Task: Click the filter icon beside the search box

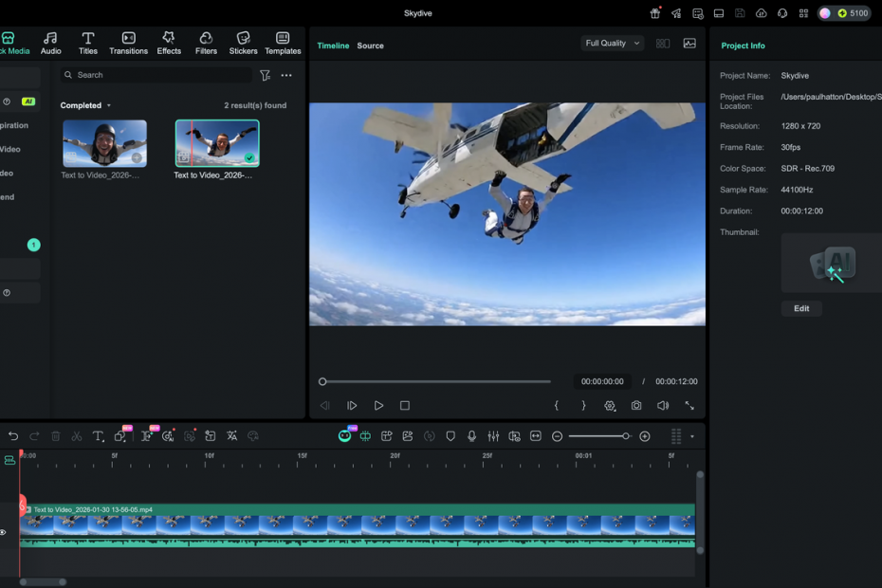Action: (x=266, y=75)
